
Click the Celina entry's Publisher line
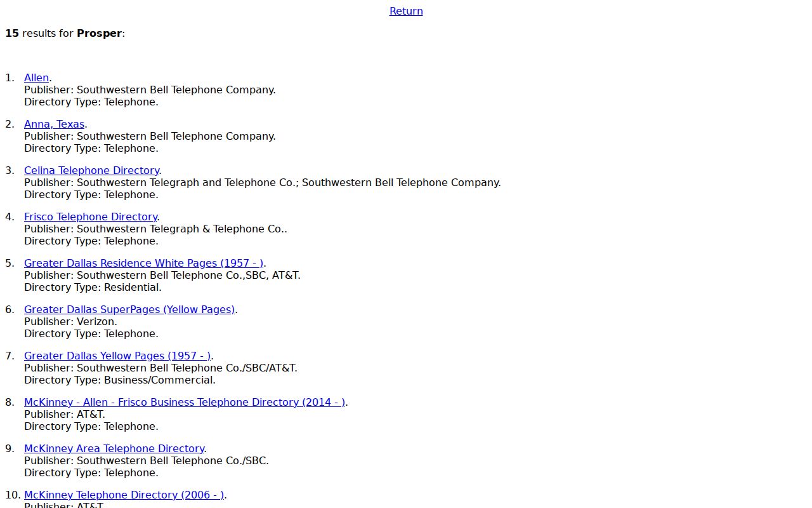point(263,182)
